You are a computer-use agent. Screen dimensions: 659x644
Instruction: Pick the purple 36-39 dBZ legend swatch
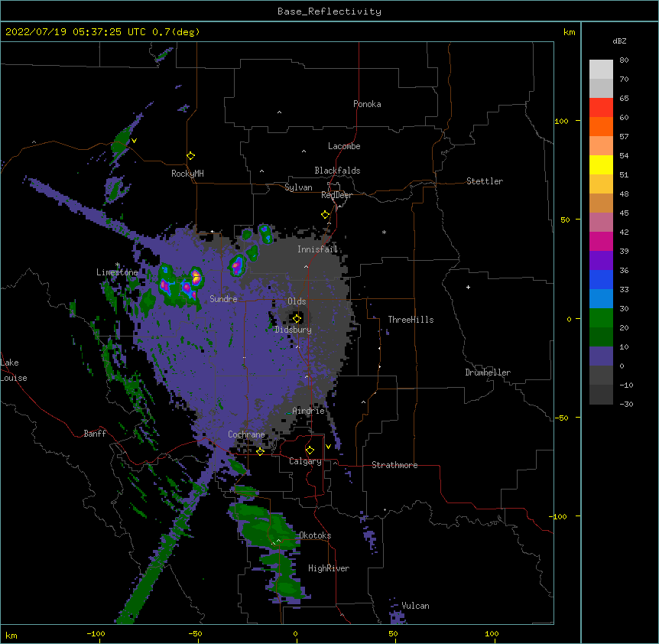coord(601,260)
